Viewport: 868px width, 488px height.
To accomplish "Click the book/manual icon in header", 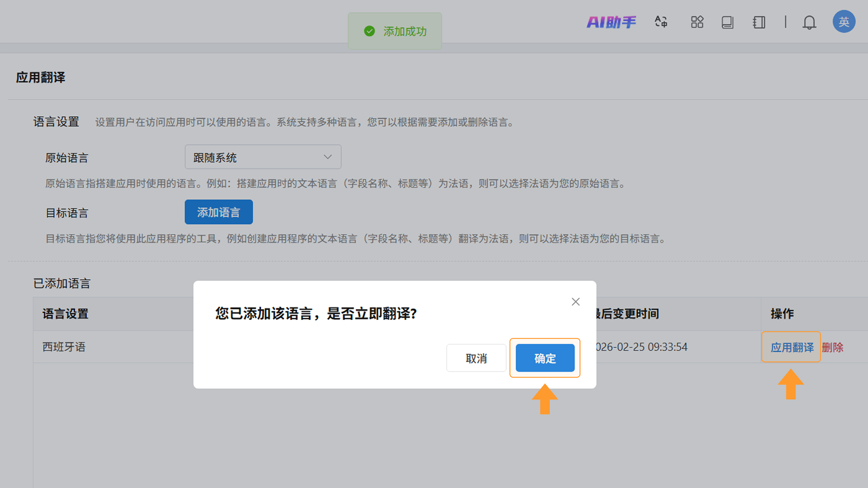I will 727,22.
